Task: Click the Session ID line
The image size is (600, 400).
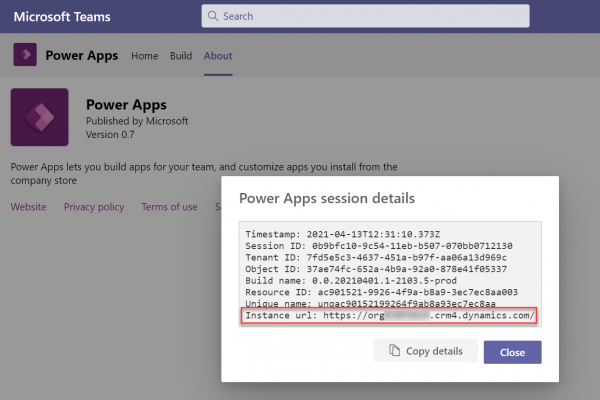Action: click(x=379, y=246)
